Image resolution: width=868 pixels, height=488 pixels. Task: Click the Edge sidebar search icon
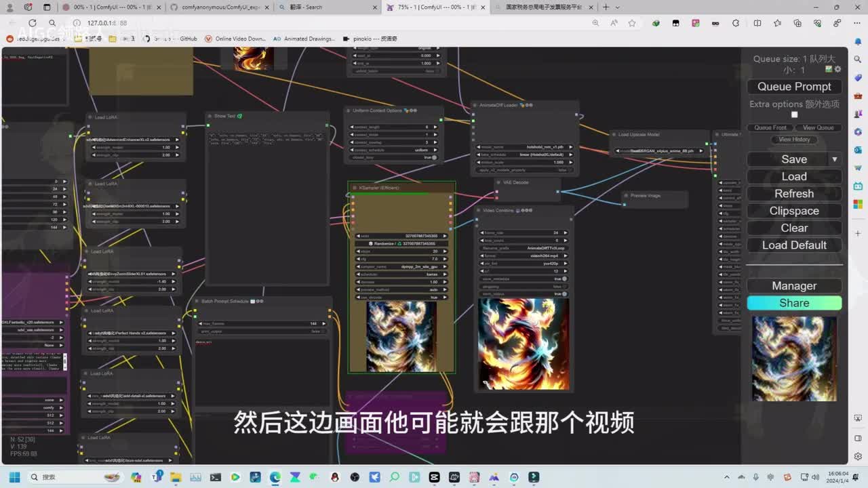(858, 59)
